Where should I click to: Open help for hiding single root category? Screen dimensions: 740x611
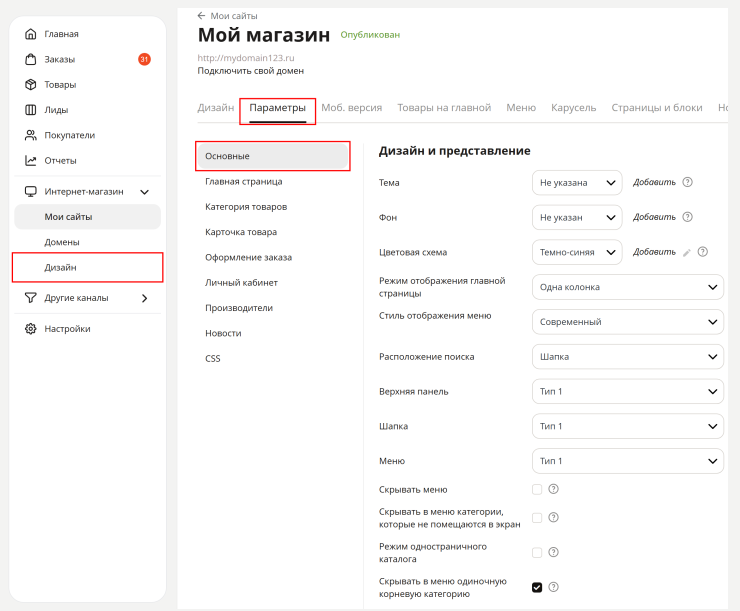(554, 587)
